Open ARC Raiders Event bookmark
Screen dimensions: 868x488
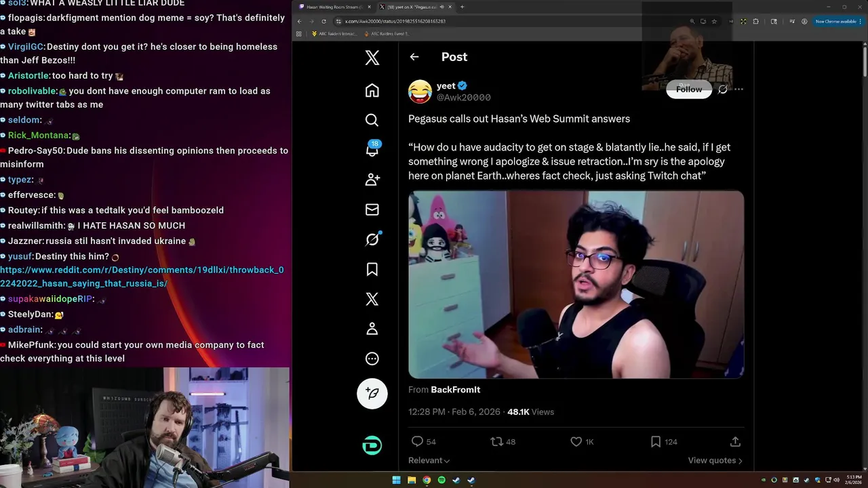(x=387, y=33)
